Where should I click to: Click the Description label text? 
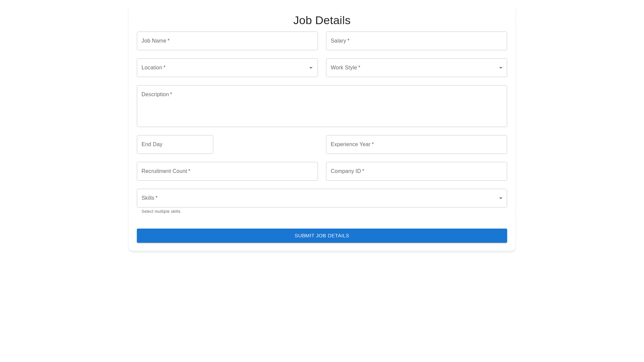pyautogui.click(x=155, y=95)
